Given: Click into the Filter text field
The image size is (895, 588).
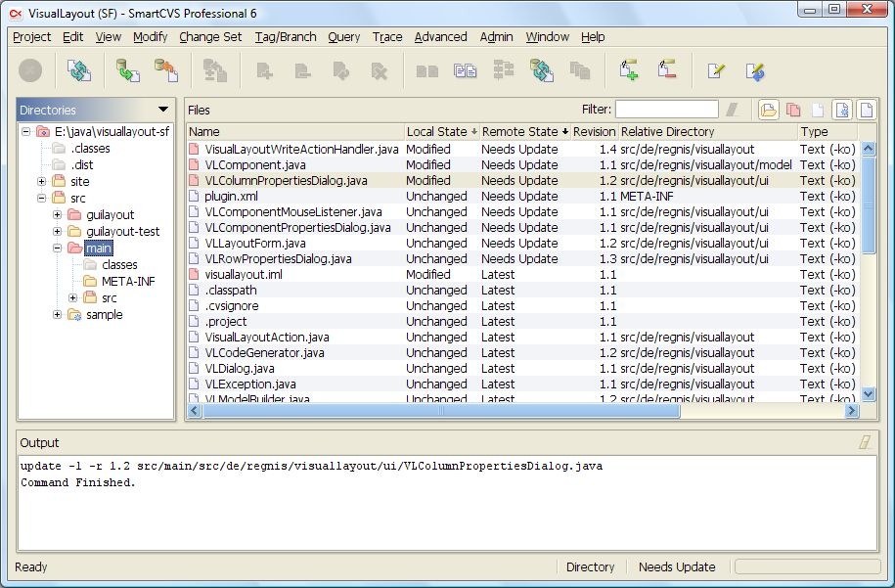Looking at the screenshot, I should (x=666, y=110).
